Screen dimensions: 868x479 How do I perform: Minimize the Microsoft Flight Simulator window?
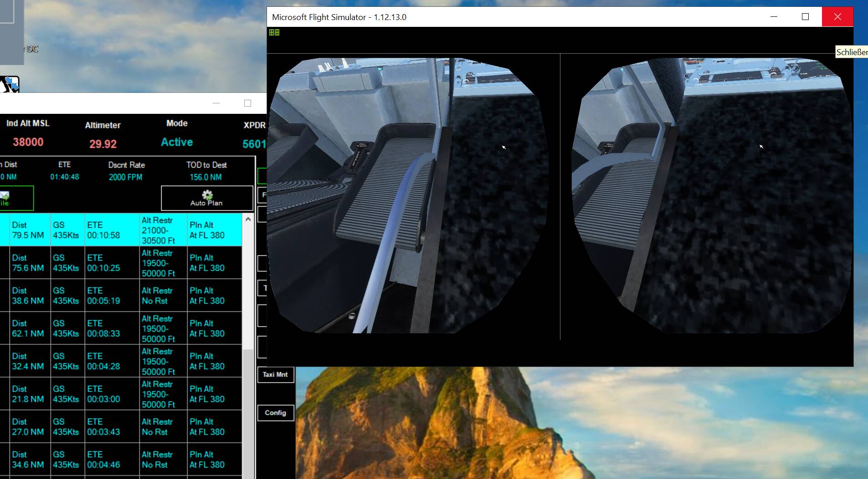pos(774,17)
